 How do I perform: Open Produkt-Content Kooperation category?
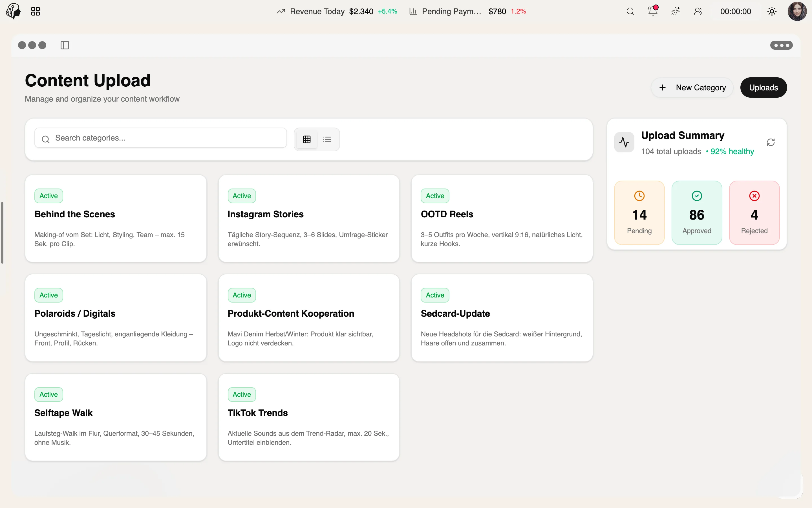pos(309,318)
